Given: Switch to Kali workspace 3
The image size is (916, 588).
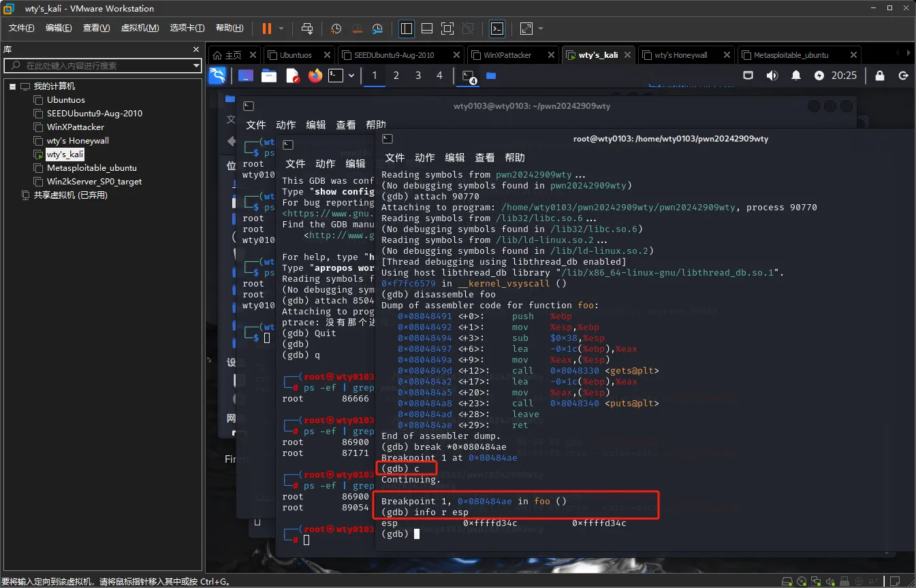Looking at the screenshot, I should click(417, 76).
